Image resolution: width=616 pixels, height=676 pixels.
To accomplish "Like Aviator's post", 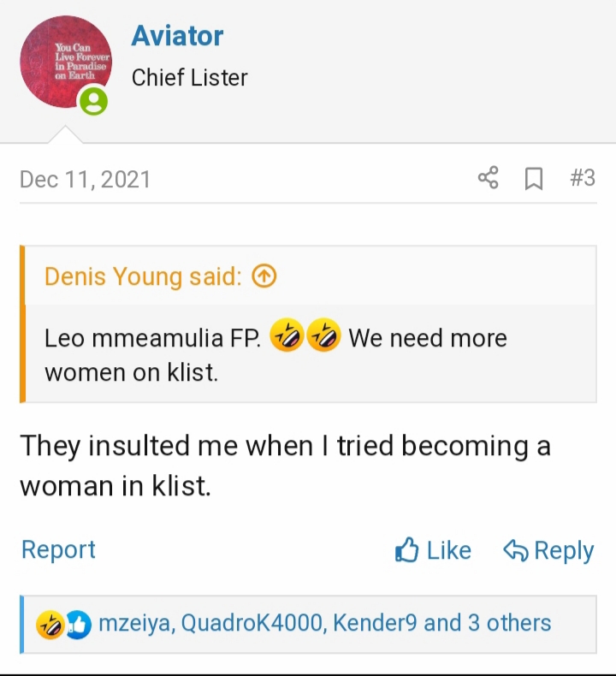I will 433,550.
